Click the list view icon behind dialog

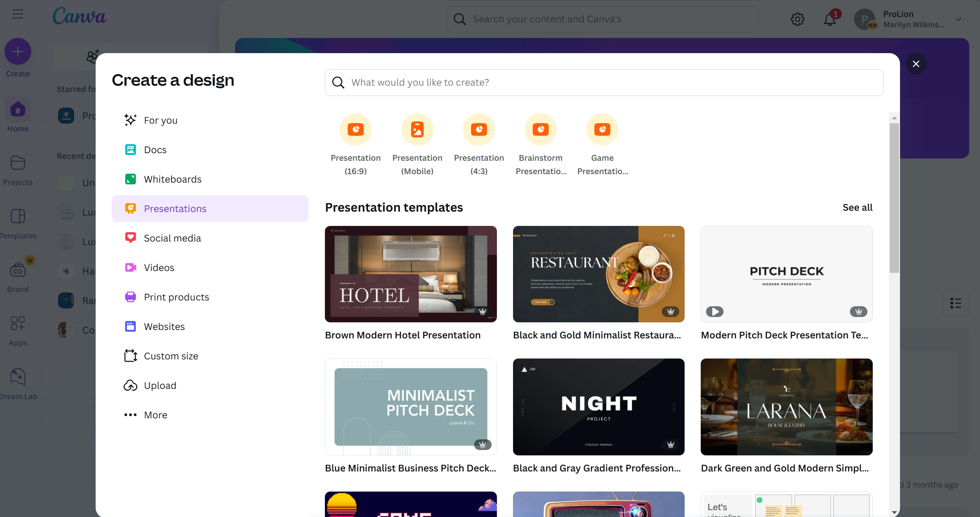(x=956, y=304)
